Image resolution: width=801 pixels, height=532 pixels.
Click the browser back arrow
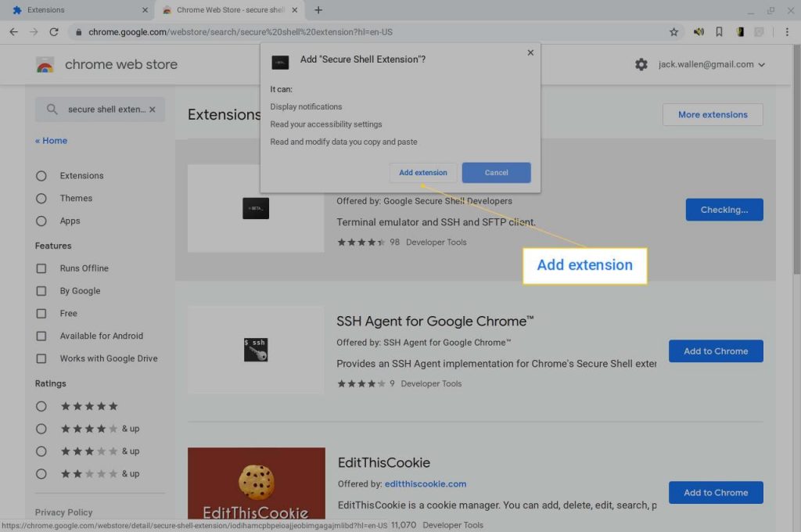[x=14, y=31]
